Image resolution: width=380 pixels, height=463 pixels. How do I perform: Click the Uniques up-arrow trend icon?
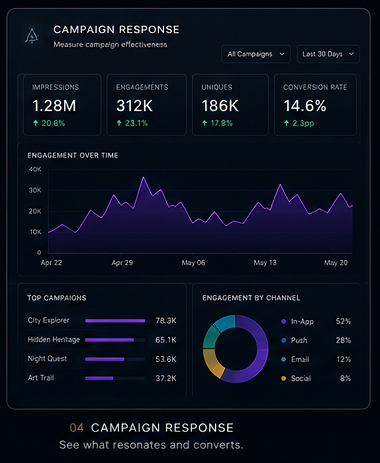coord(205,123)
